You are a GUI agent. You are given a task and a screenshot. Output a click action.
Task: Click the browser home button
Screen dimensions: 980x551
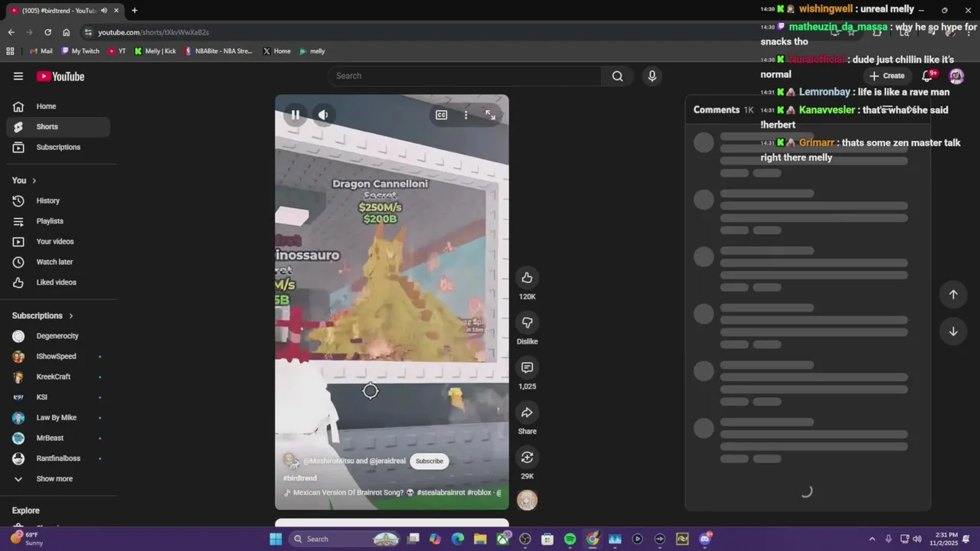(67, 32)
